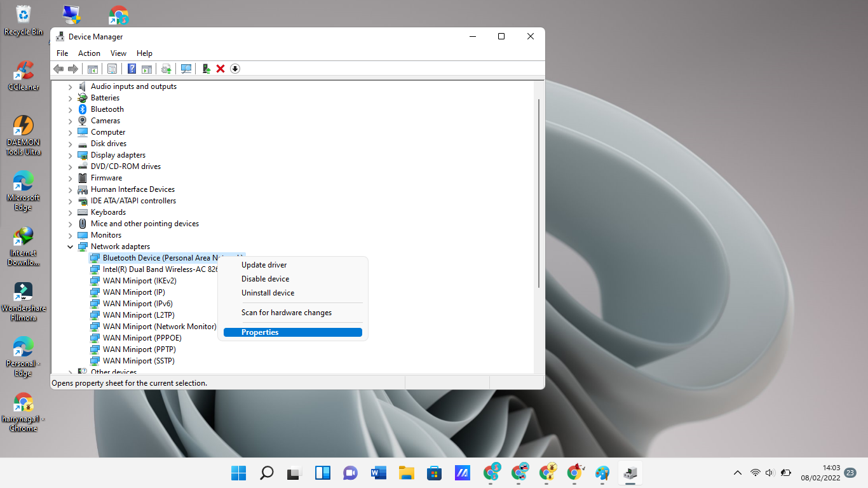The width and height of the screenshot is (868, 488).
Task: Select WAN Miniport (IP)
Action: point(134,292)
